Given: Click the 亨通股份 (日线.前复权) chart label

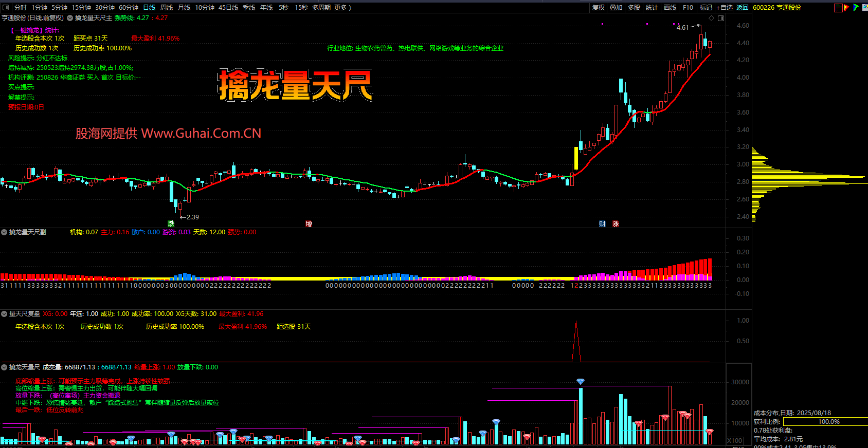Looking at the screenshot, I should coord(33,18).
